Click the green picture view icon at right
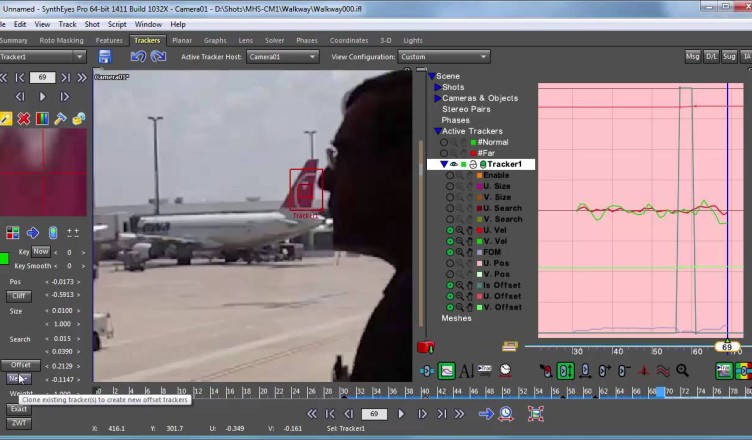This screenshot has width=752, height=440. click(724, 370)
